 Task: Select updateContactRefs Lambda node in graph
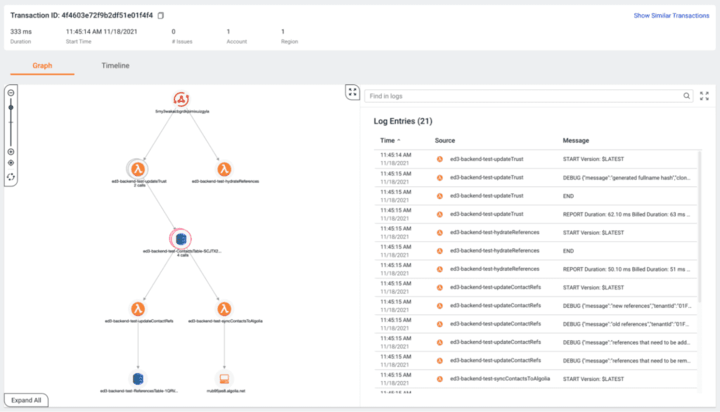(x=138, y=309)
